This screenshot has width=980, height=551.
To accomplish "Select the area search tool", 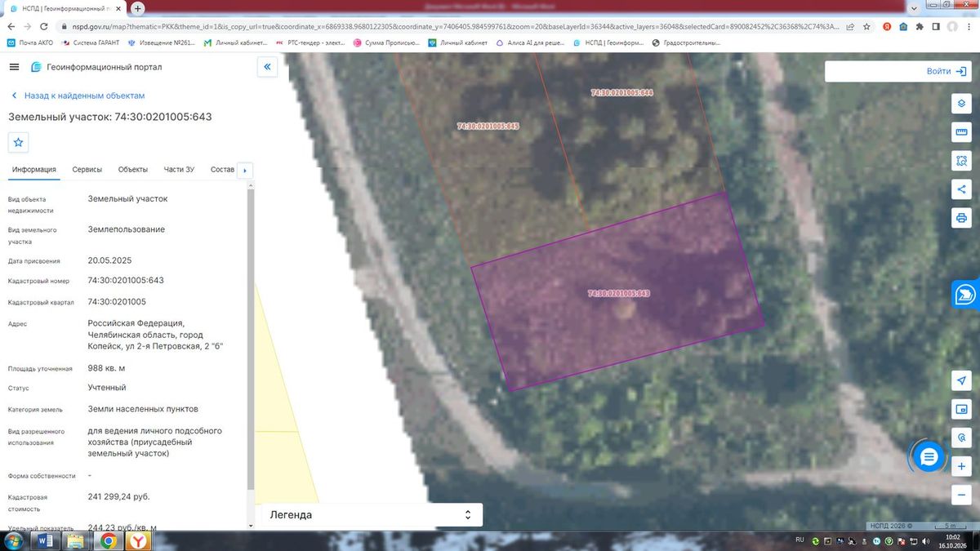I will 961,161.
